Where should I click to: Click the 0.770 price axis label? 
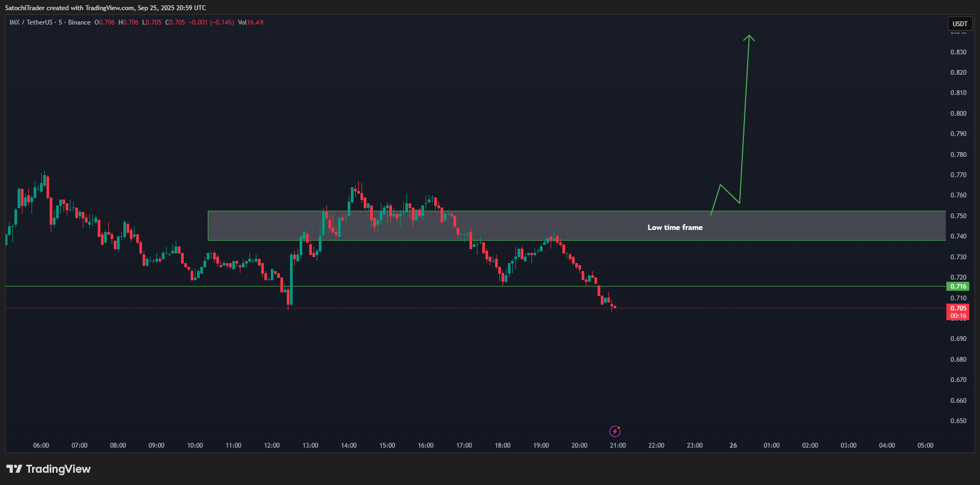click(958, 175)
